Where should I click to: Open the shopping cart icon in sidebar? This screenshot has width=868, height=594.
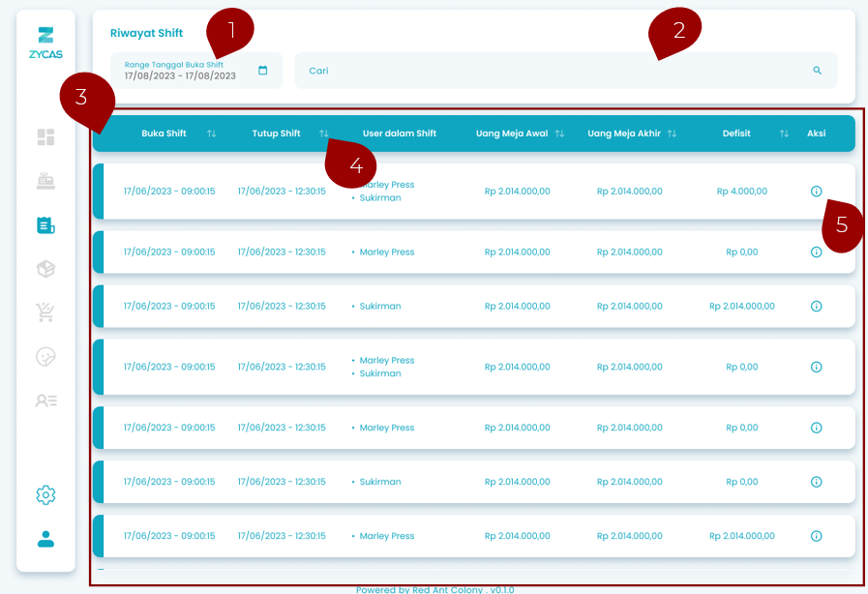click(x=45, y=312)
